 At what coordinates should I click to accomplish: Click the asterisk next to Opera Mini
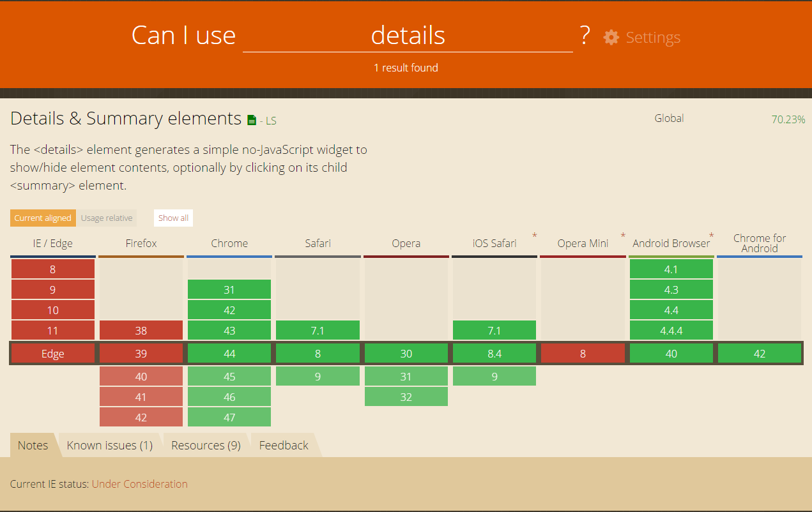coord(623,236)
